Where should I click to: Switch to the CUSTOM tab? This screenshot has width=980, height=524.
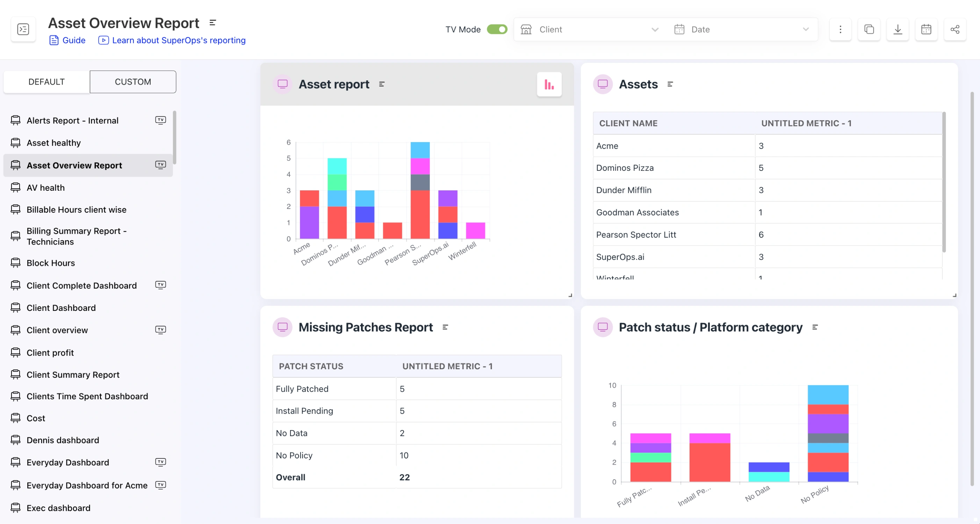tap(133, 82)
